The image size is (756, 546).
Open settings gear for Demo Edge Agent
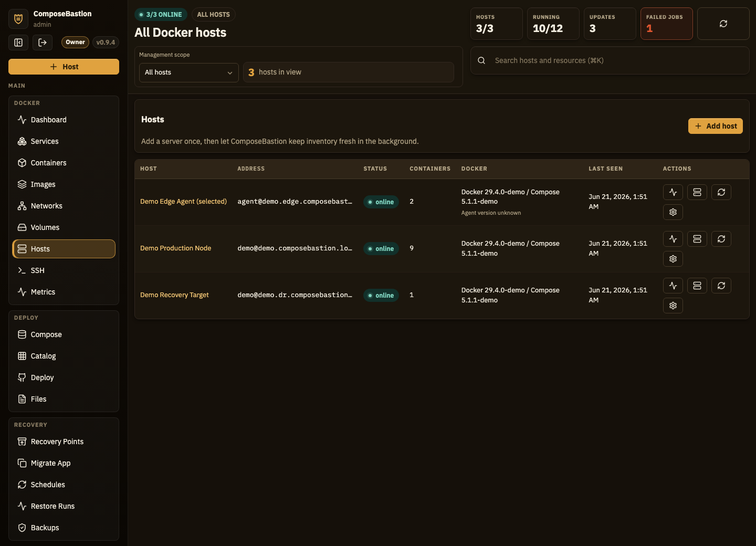[673, 212]
